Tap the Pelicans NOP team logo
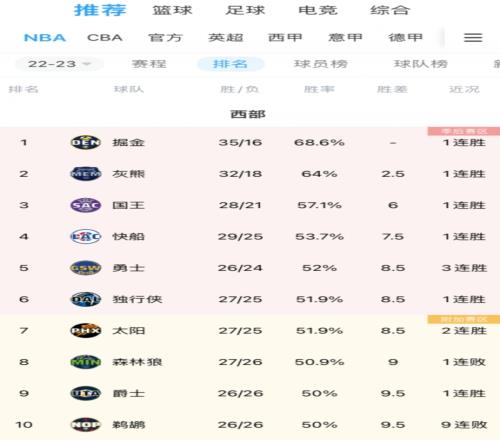This screenshot has width=500, height=440. pyautogui.click(x=86, y=425)
